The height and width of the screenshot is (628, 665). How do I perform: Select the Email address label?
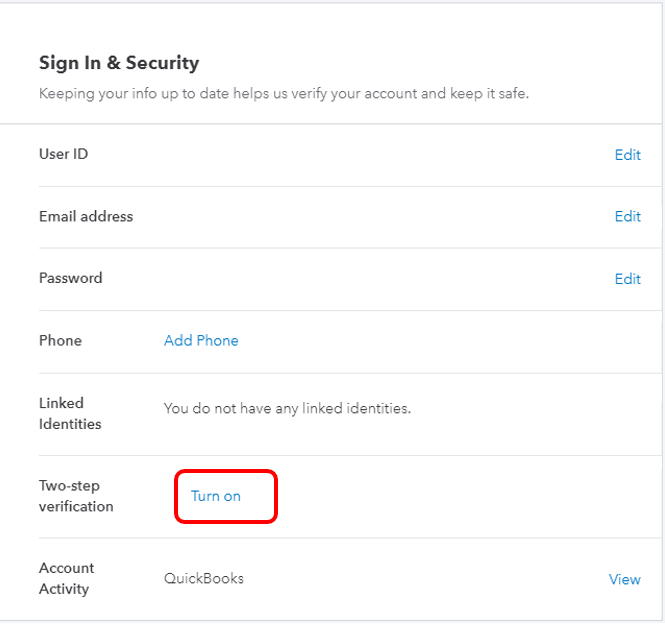tap(86, 217)
